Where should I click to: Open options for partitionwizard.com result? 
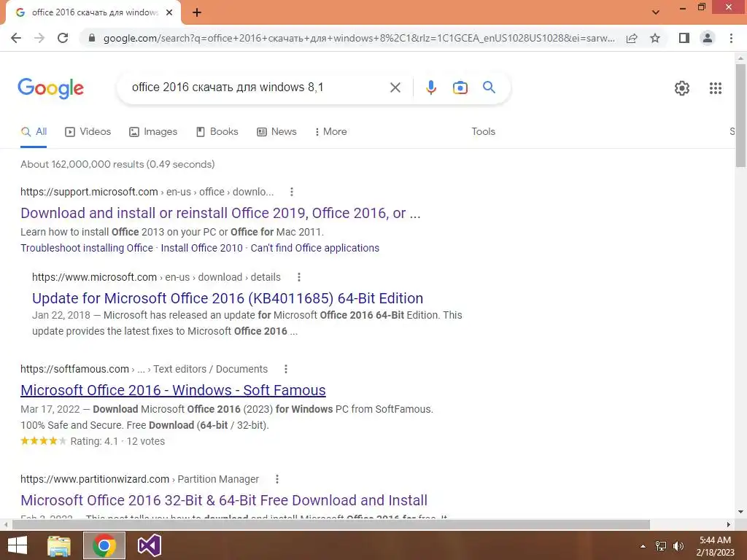coord(276,479)
